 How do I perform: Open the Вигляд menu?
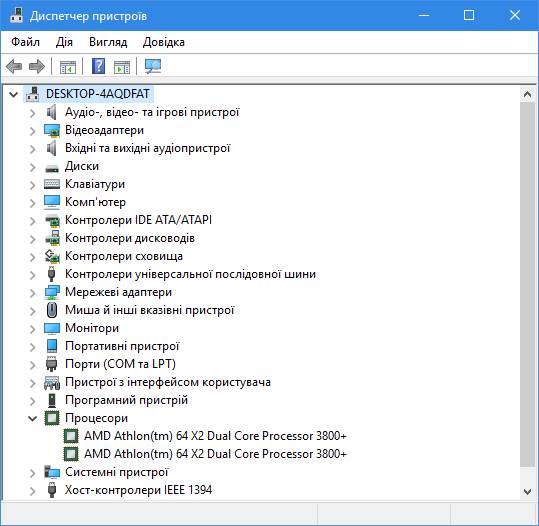pyautogui.click(x=108, y=42)
